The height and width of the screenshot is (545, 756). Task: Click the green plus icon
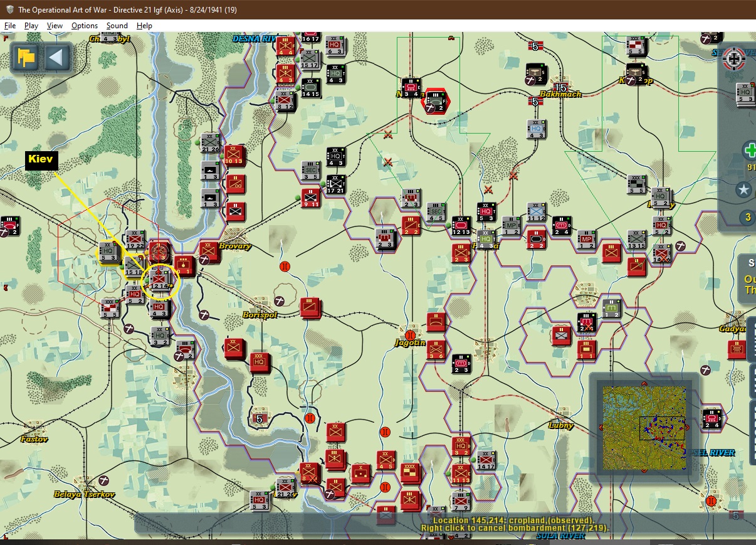tap(750, 151)
